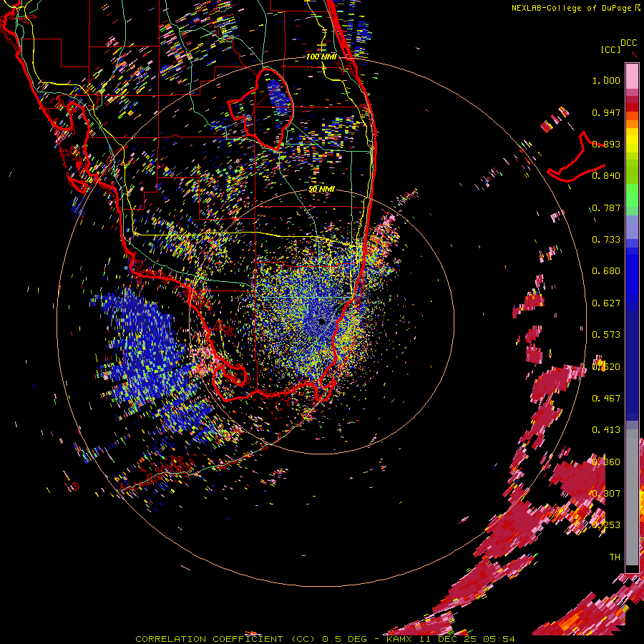Viewport: 644px width, 644px height.
Task: Select the 0.947 scale value
Action: tap(606, 112)
